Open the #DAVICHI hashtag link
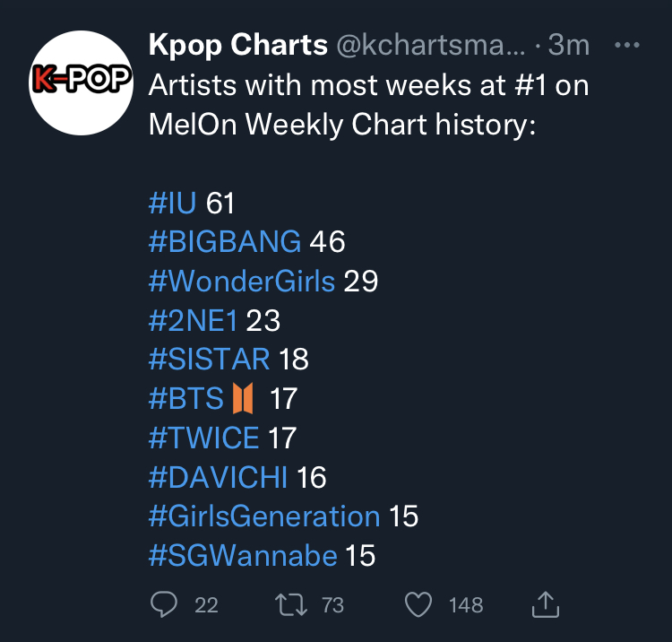 [x=218, y=477]
